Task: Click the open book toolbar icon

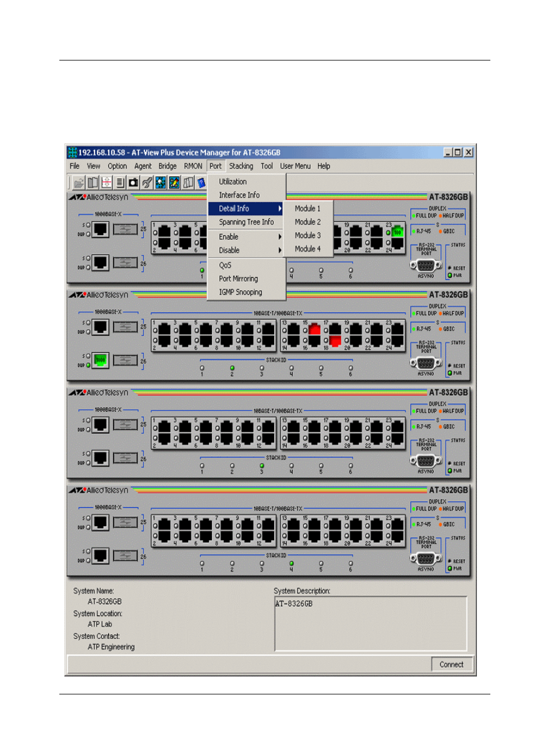Action: (x=93, y=183)
